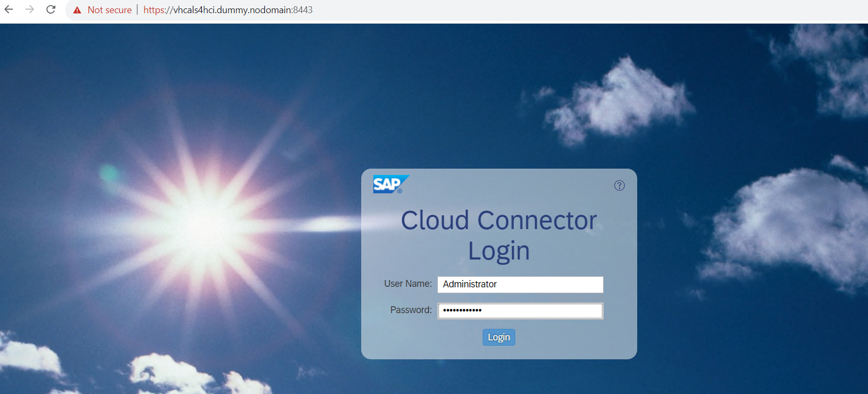Click the "Password:" label
This screenshot has width=868, height=394.
[x=411, y=310]
